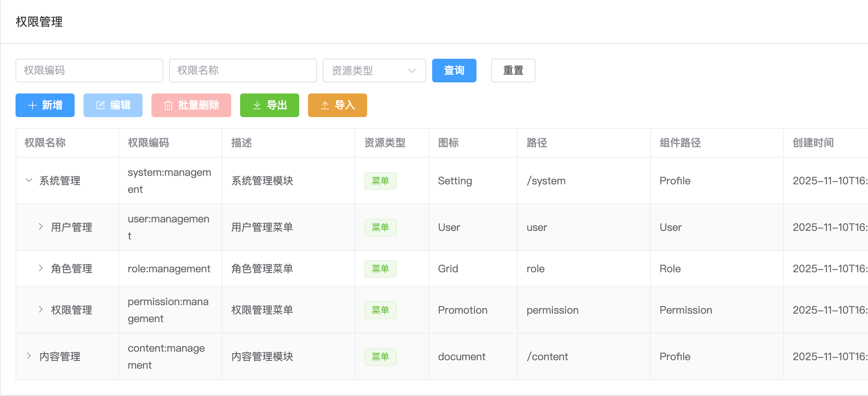
Task: Expand the 用户管理 row
Action: (x=41, y=227)
